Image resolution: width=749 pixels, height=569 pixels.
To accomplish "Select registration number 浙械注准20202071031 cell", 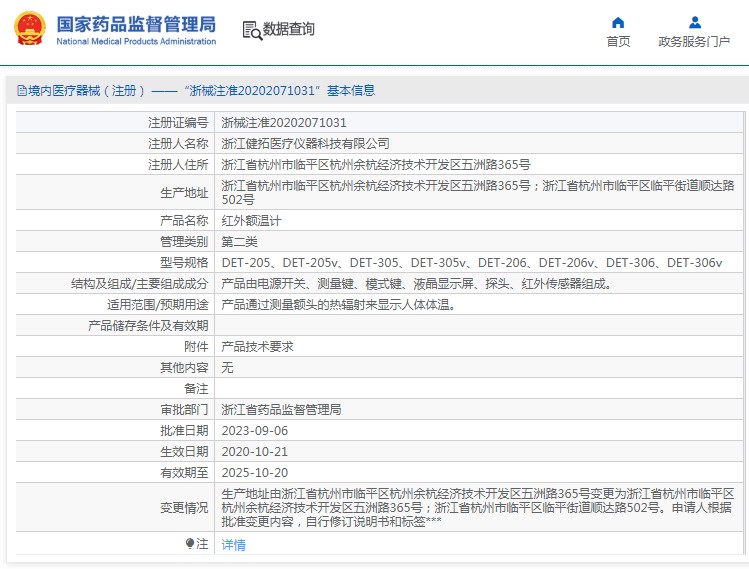I will 480,123.
